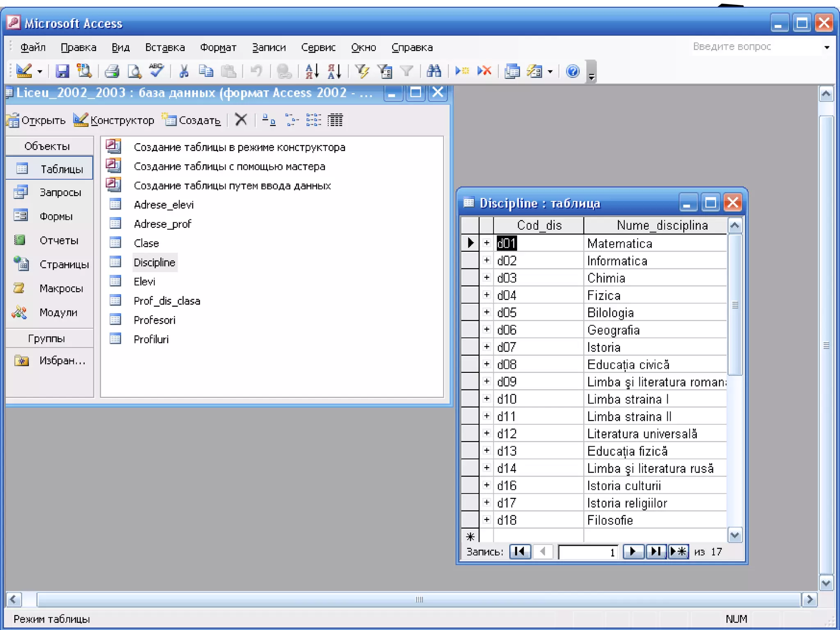The height and width of the screenshot is (630, 840).
Task: Open the View button dropdown arrow
Action: pos(40,72)
